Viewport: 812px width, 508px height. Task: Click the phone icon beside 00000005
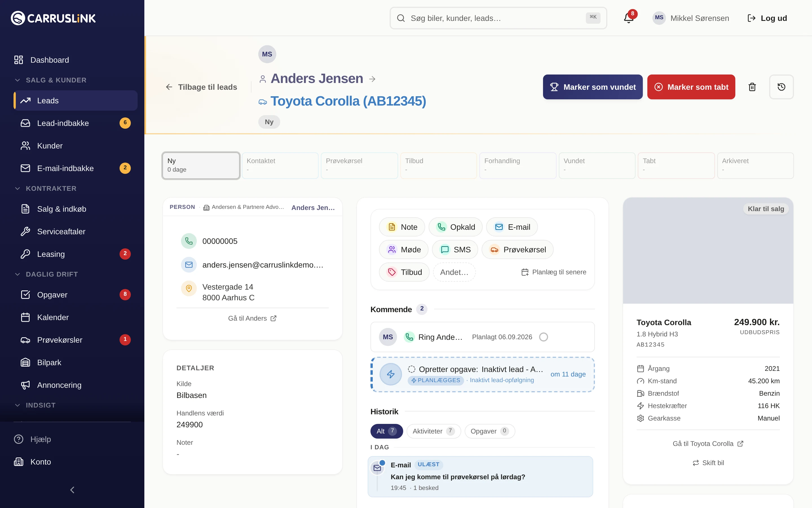pyautogui.click(x=189, y=241)
